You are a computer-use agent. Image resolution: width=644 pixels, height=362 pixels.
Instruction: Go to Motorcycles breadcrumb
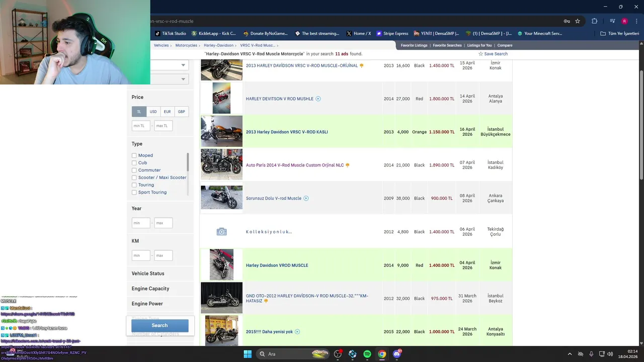point(186,45)
